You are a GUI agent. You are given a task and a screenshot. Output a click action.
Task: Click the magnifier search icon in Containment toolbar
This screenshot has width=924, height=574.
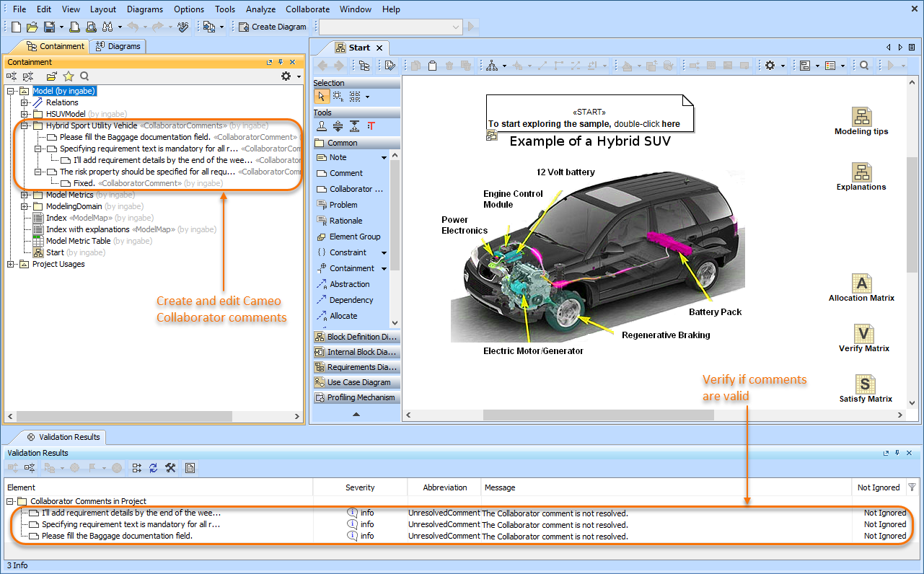click(x=84, y=76)
